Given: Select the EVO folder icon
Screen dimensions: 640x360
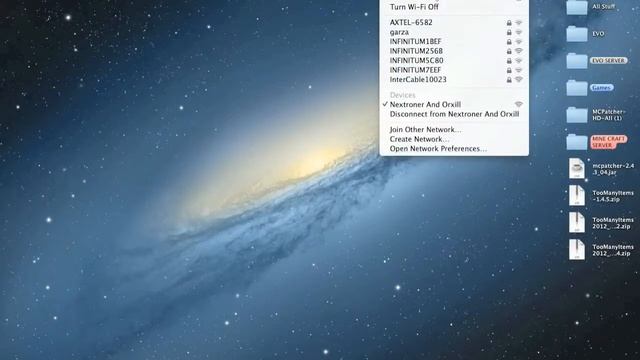Looking at the screenshot, I should [577, 34].
